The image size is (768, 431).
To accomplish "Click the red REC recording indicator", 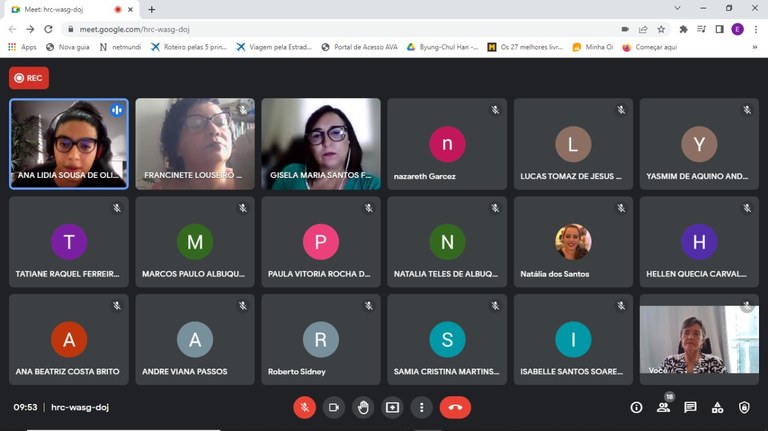I will [x=28, y=78].
